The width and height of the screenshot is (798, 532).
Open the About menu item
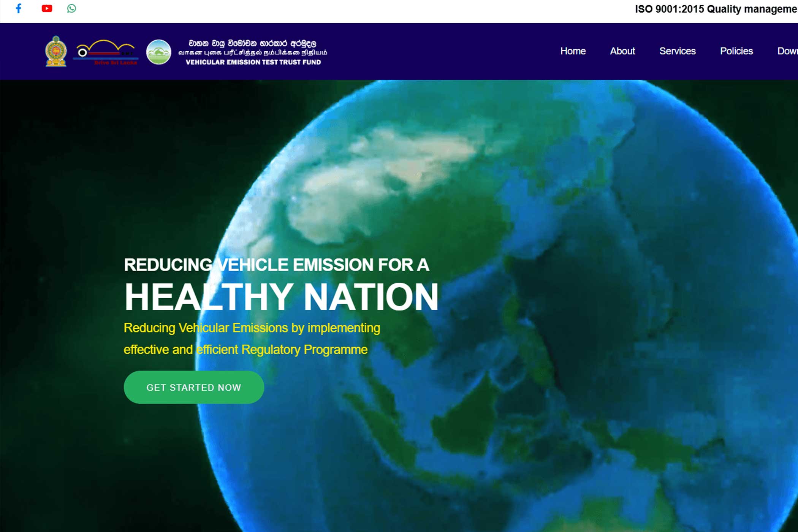tap(622, 51)
